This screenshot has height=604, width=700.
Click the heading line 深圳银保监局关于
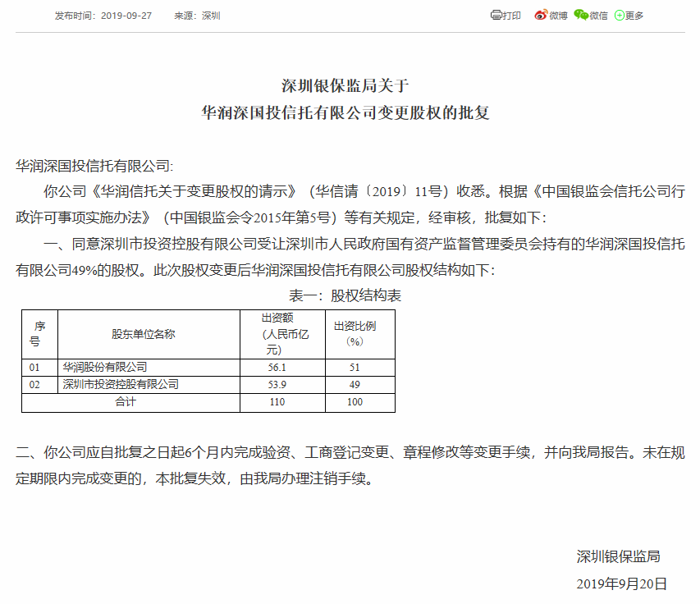pyautogui.click(x=350, y=85)
